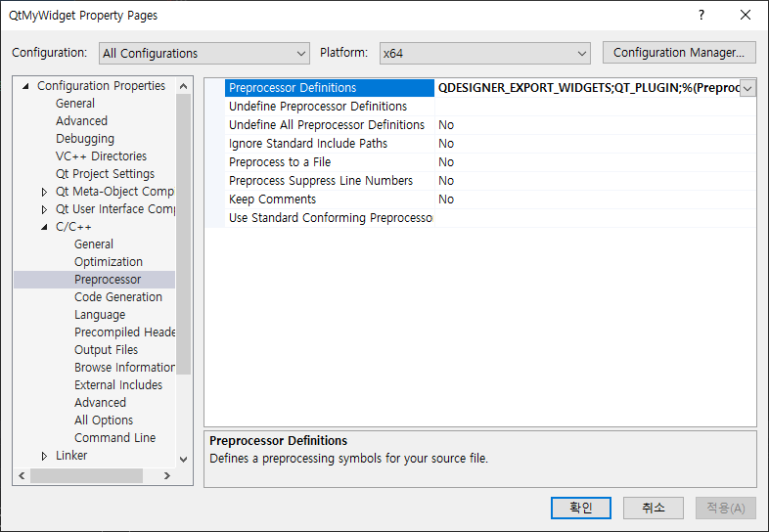Open the Browse Information page
Image resolution: width=769 pixels, height=532 pixels.
click(124, 368)
